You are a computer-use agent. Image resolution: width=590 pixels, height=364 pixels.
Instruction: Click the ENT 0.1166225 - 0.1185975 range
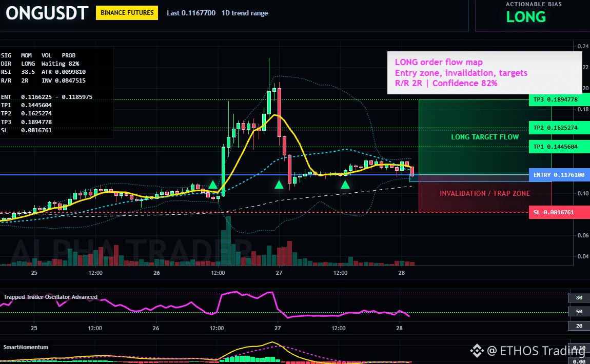[47, 97]
